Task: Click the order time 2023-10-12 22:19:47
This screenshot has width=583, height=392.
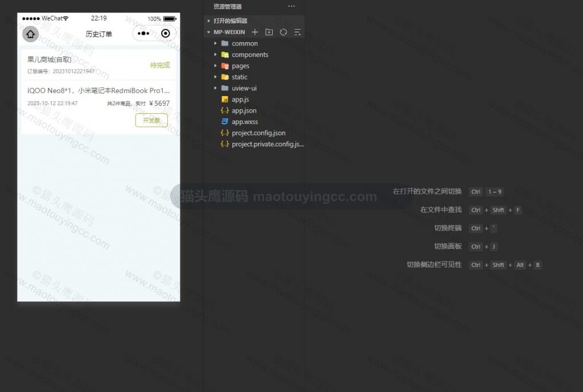Action: (x=52, y=104)
